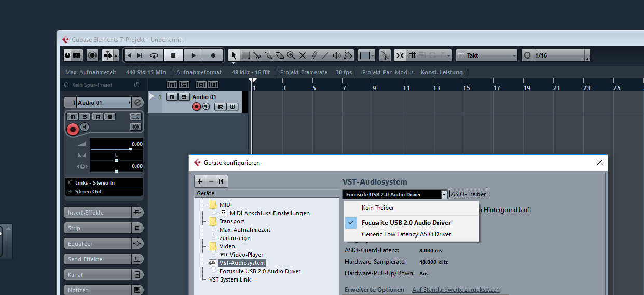The image size is (644, 295).
Task: Select the Erase tool
Action: 280,55
